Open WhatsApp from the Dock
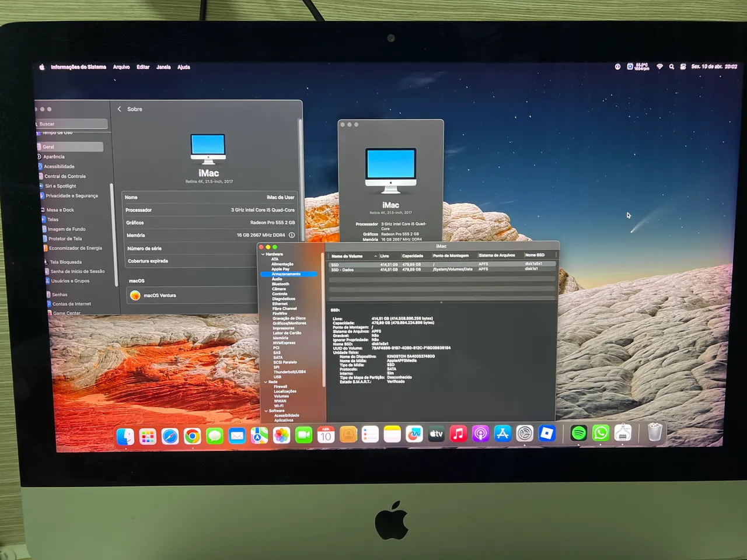Image resolution: width=747 pixels, height=560 pixels. [601, 432]
